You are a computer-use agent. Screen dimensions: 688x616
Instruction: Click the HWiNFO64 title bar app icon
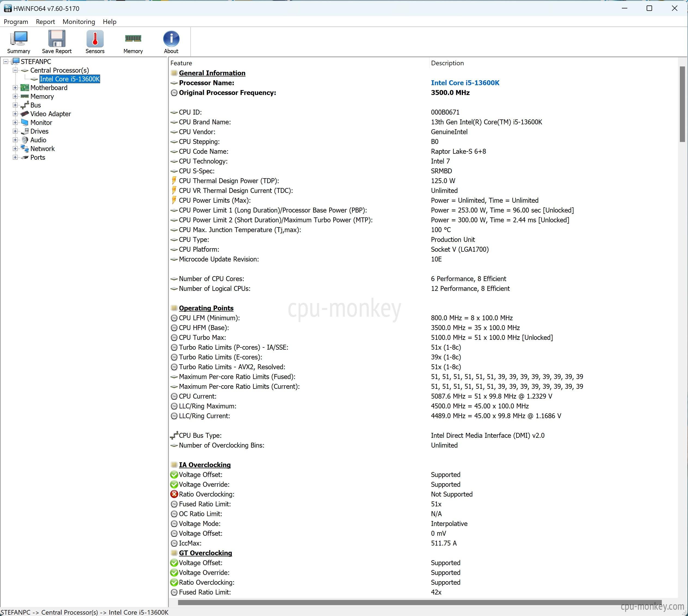(x=7, y=8)
